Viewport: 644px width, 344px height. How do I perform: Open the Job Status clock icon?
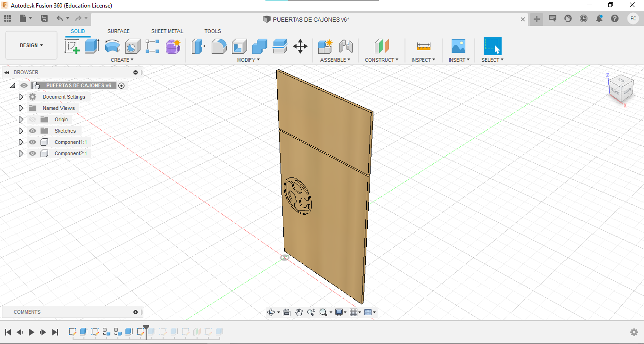(584, 18)
